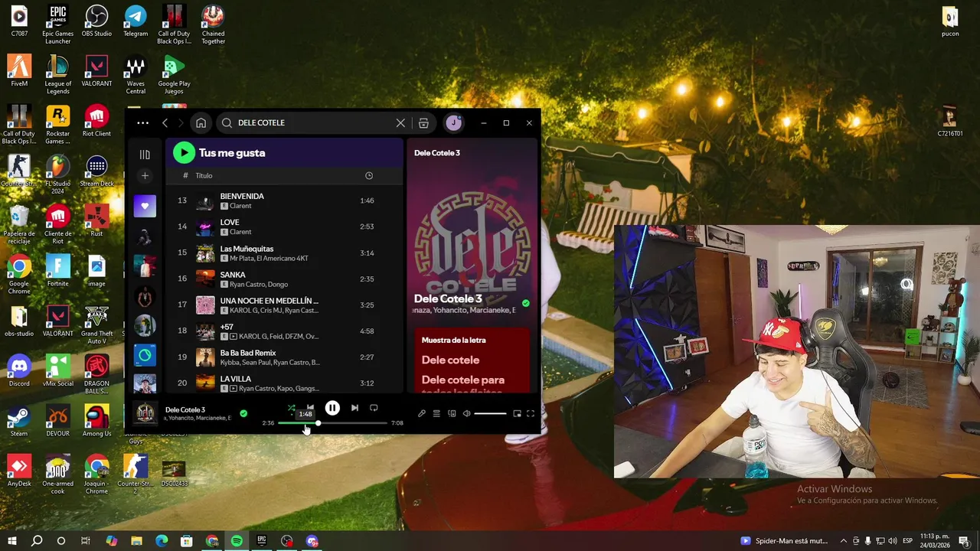Collapse Your Library sidebar icon
Image resolution: width=980 pixels, height=551 pixels.
145,155
